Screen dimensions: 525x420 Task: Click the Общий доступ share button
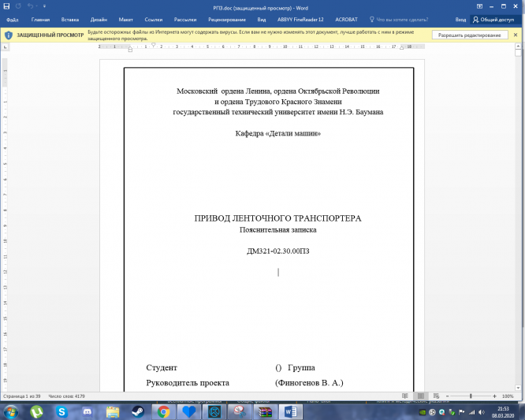click(493, 20)
